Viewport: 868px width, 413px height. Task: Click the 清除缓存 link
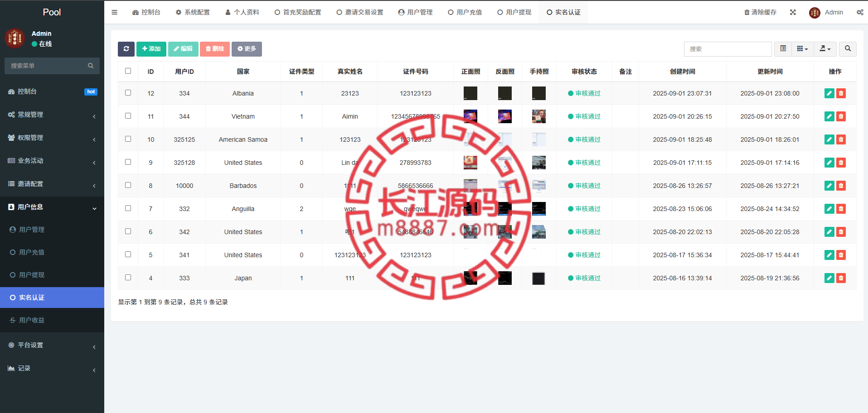(761, 12)
